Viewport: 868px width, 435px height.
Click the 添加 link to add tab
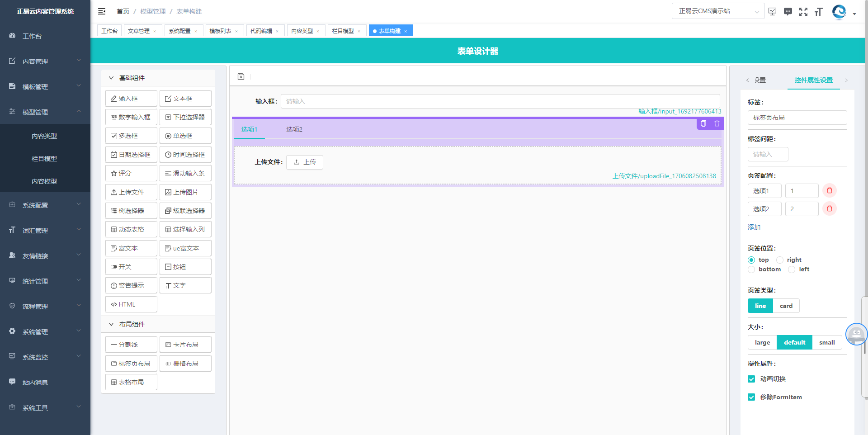coord(754,227)
